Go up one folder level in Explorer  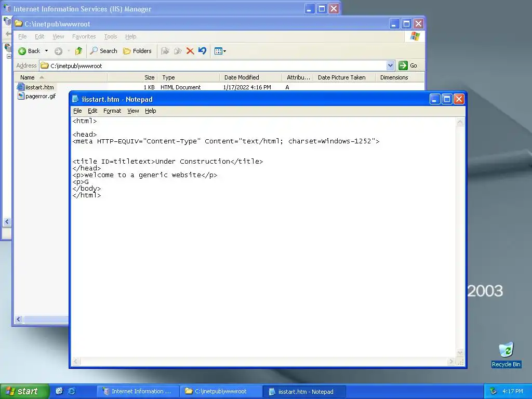[x=78, y=51]
